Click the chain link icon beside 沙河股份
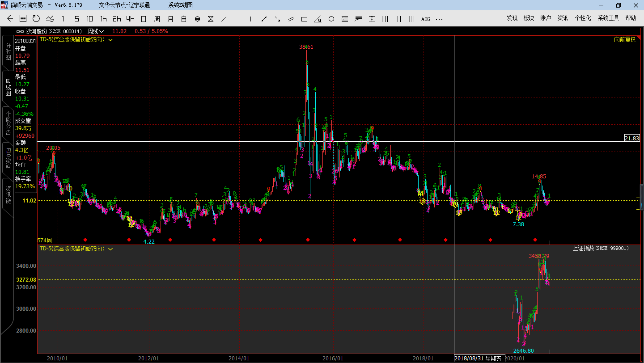The image size is (644, 363). click(x=20, y=31)
